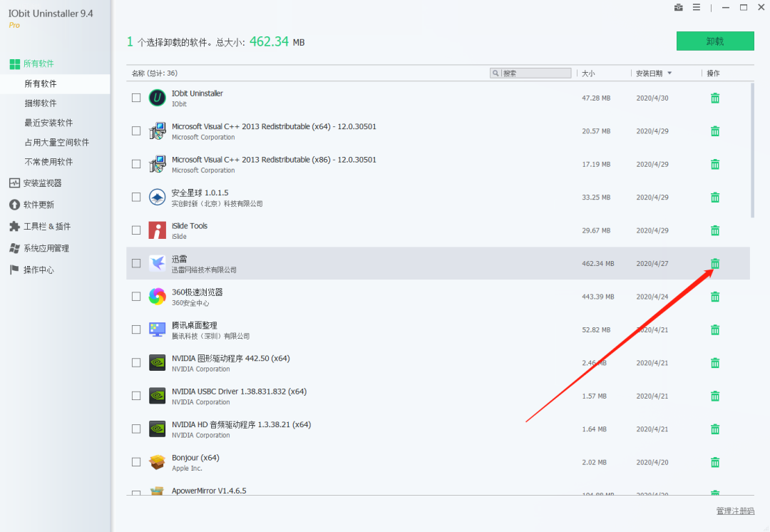Open 软件更新 in sidebar
This screenshot has height=532, width=770.
click(31, 205)
